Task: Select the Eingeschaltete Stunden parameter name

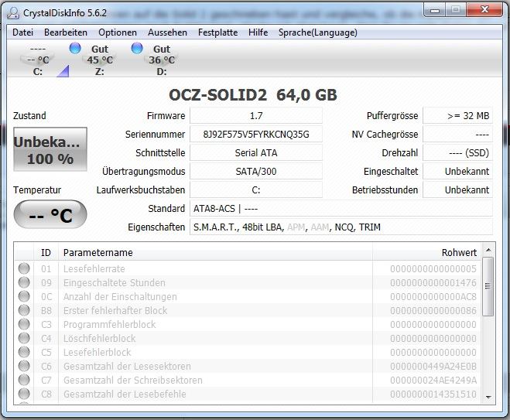Action: pos(115,283)
